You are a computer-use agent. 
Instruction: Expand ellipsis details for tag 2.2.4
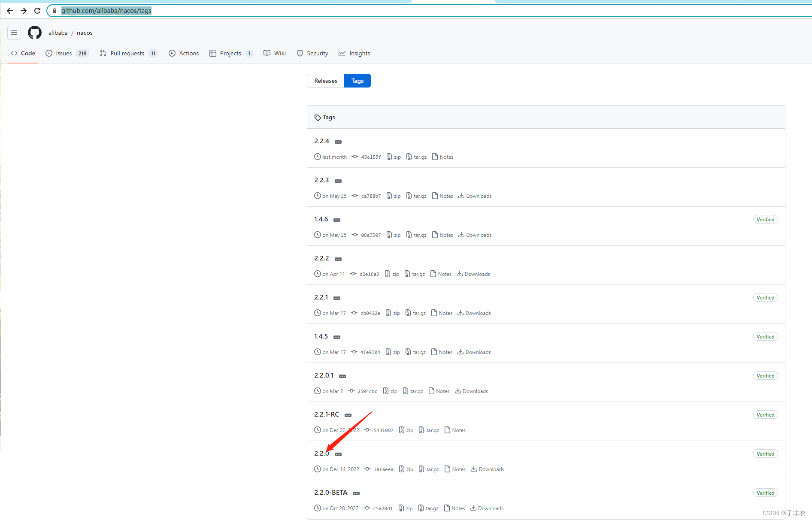338,142
